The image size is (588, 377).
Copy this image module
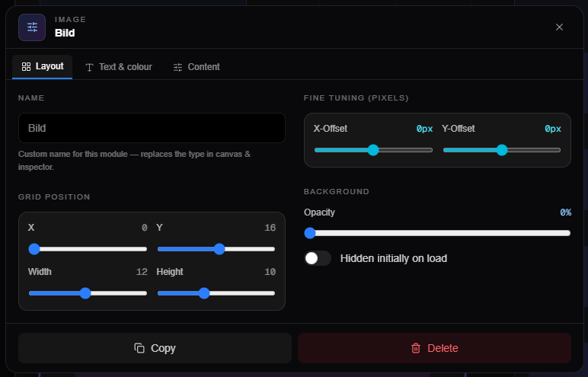pyautogui.click(x=155, y=348)
